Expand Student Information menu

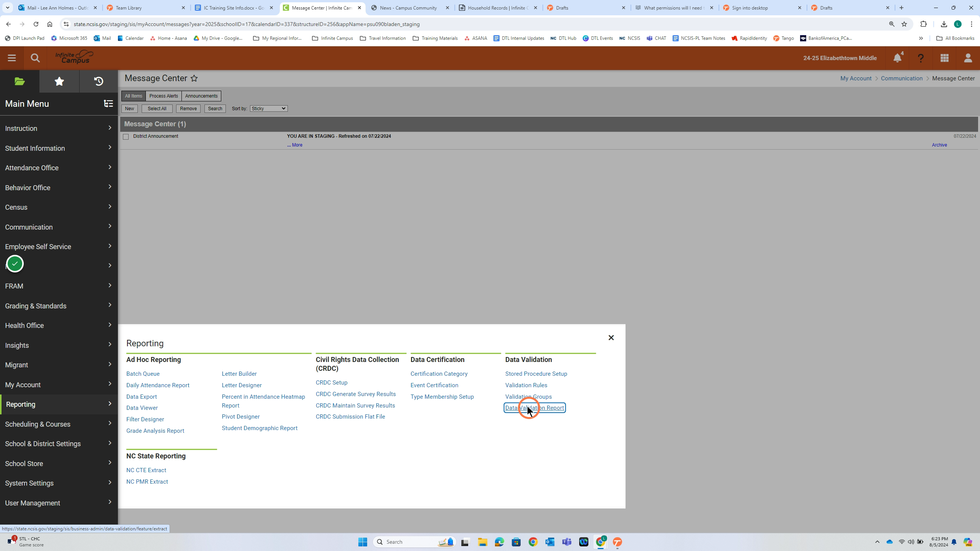(x=59, y=148)
